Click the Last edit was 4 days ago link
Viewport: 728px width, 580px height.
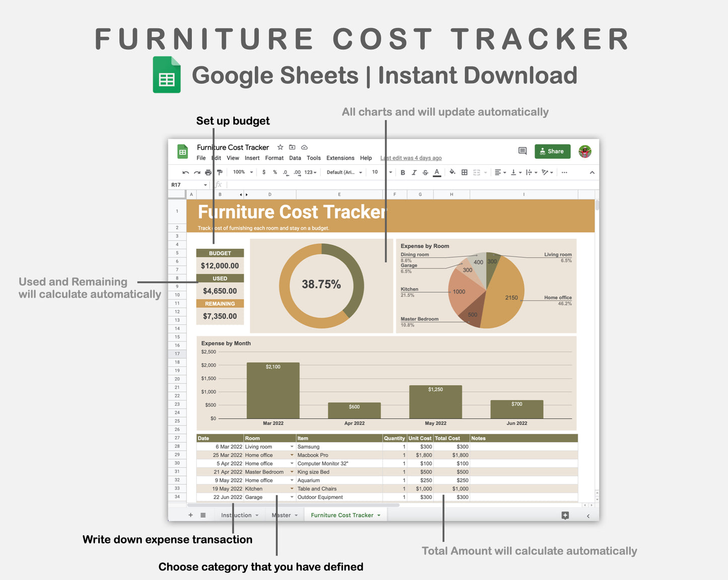click(x=411, y=158)
